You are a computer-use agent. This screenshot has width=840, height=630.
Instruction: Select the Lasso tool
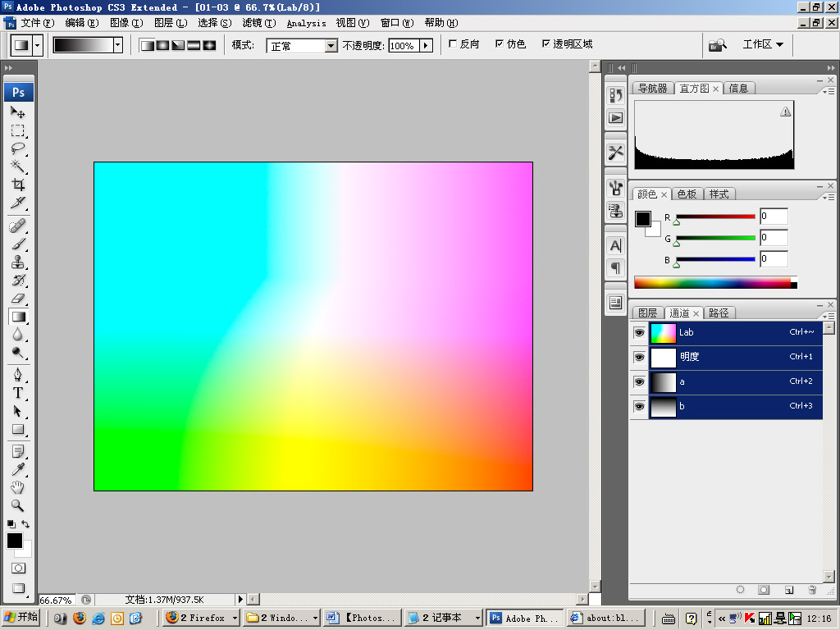(18, 148)
